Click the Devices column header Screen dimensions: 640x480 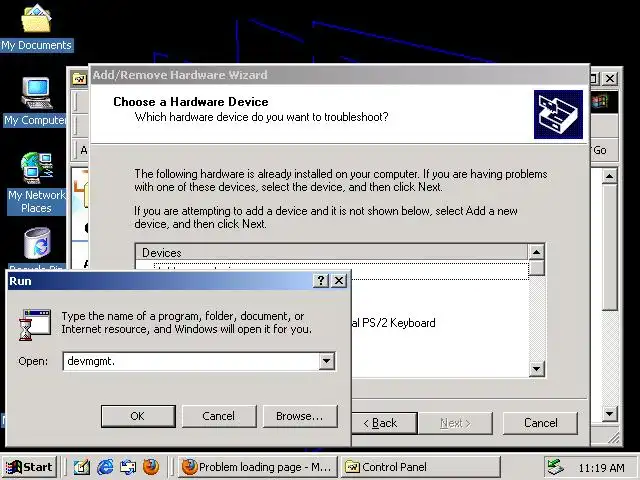(331, 253)
